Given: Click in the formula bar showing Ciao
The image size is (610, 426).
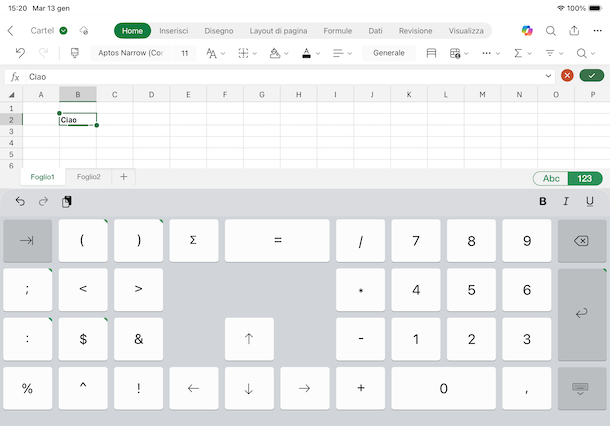Looking at the screenshot, I should (x=284, y=77).
